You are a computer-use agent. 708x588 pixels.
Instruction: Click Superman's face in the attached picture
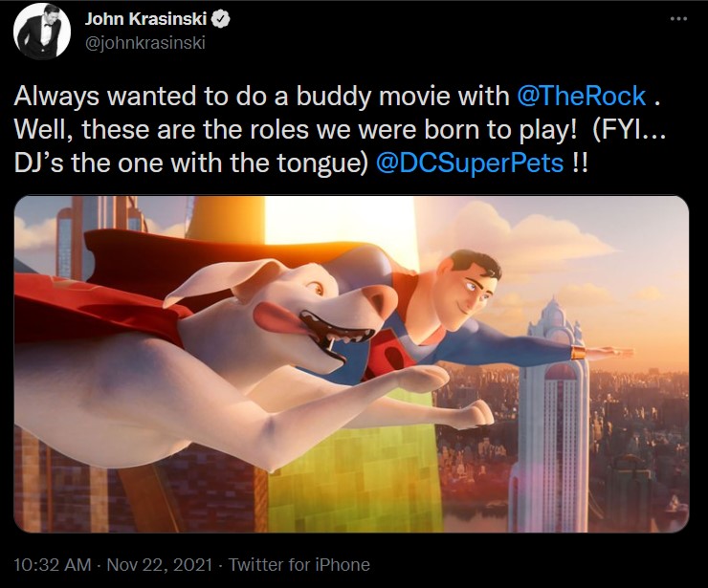[x=470, y=289]
